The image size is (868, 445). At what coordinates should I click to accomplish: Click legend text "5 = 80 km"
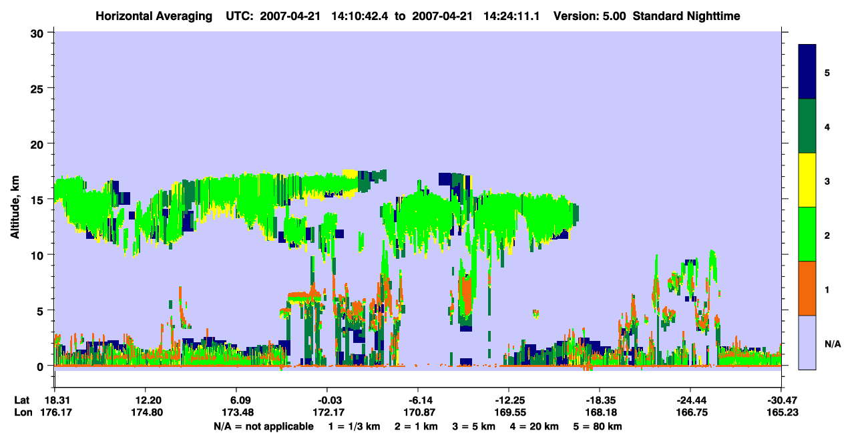(598, 426)
